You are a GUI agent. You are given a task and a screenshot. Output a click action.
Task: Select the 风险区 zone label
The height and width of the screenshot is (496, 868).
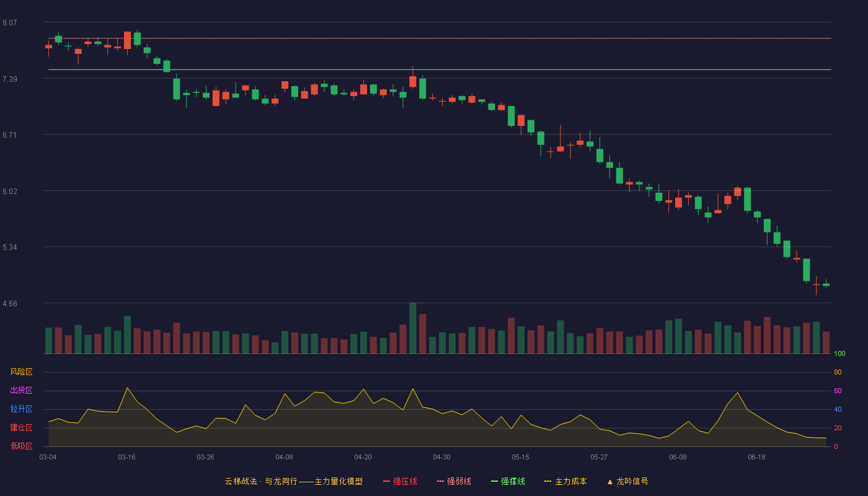coord(21,372)
